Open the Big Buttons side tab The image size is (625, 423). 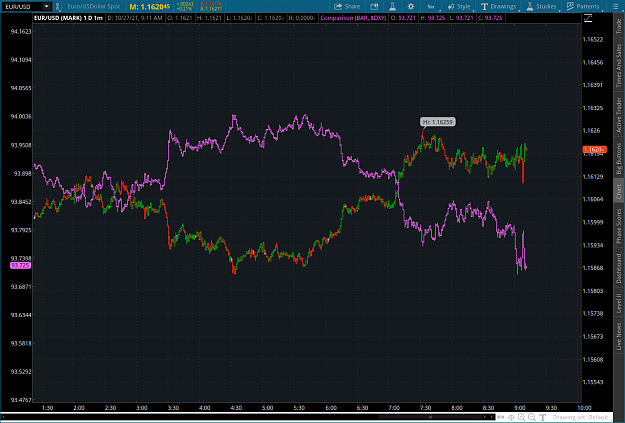[x=619, y=159]
